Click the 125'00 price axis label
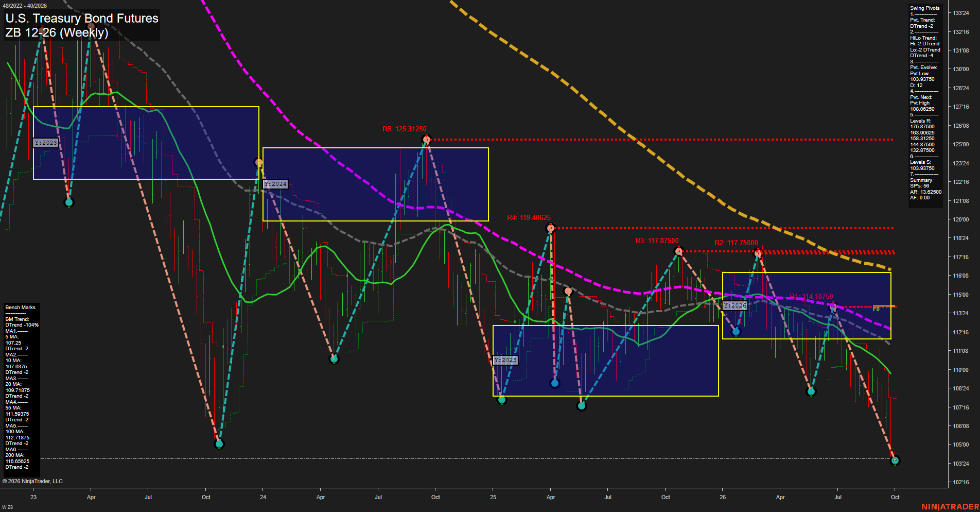This screenshot has width=980, height=512. point(961,145)
